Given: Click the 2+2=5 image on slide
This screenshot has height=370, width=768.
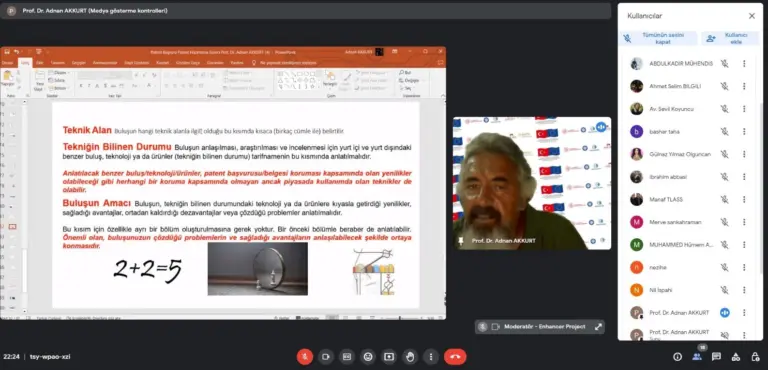Looking at the screenshot, I should coord(148,271).
